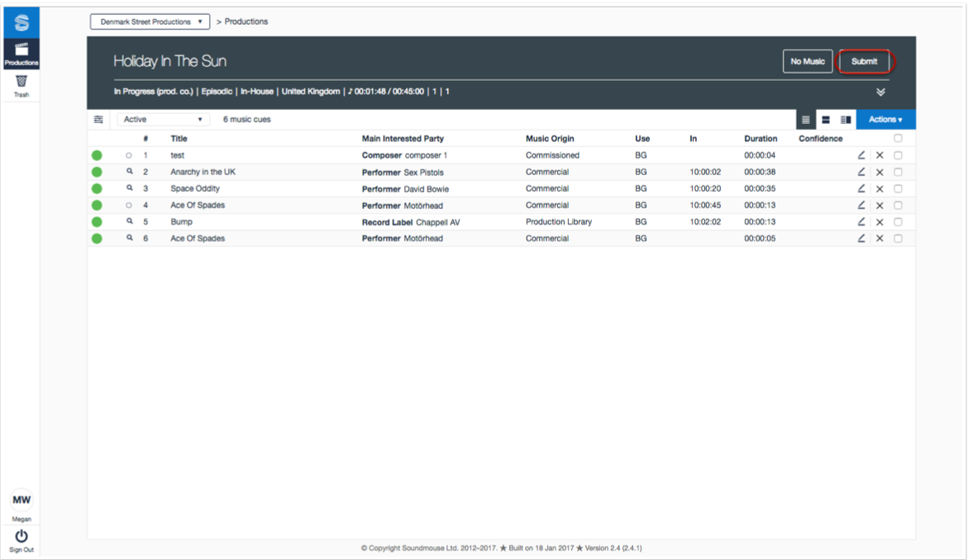Sort by Confidence column header

[x=821, y=139]
